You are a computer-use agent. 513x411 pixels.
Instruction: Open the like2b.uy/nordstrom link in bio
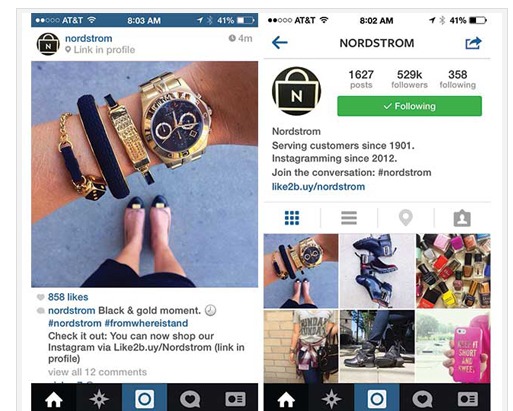point(318,187)
